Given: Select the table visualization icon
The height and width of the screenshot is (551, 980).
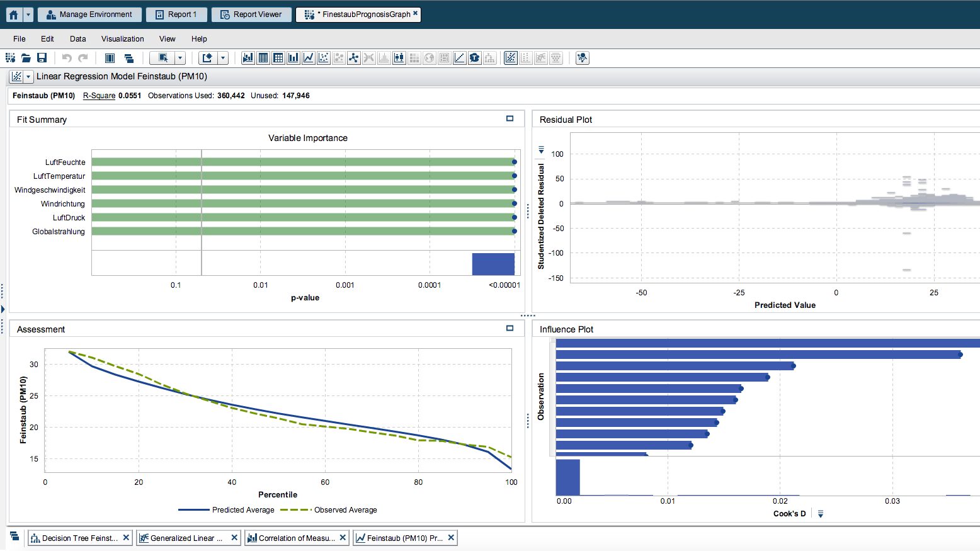Looking at the screenshot, I should click(x=263, y=58).
